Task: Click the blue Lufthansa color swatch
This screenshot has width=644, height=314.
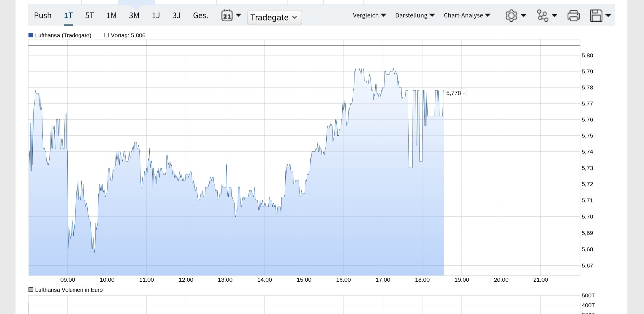Action: point(31,35)
